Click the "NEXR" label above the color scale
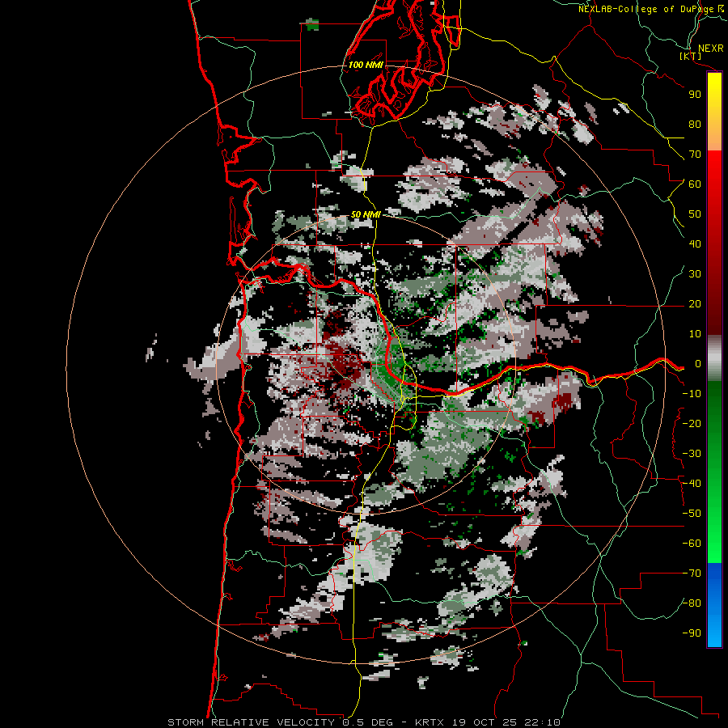Screen dimensions: 728x728 click(711, 49)
